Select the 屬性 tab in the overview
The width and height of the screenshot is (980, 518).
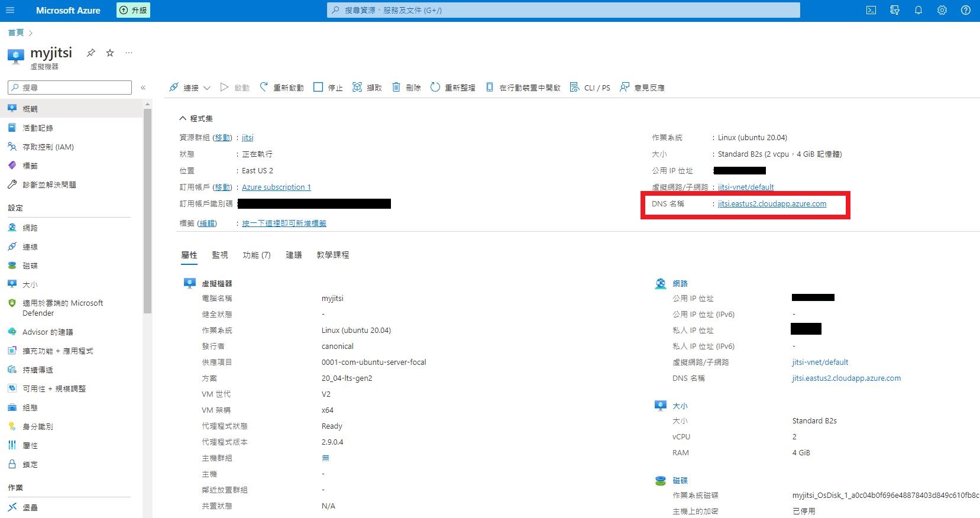pyautogui.click(x=189, y=255)
